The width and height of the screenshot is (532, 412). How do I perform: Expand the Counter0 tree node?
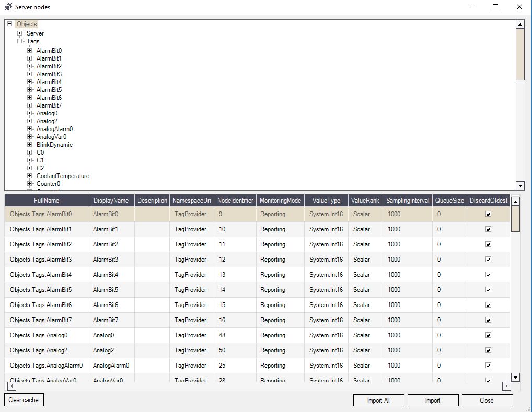pos(29,183)
